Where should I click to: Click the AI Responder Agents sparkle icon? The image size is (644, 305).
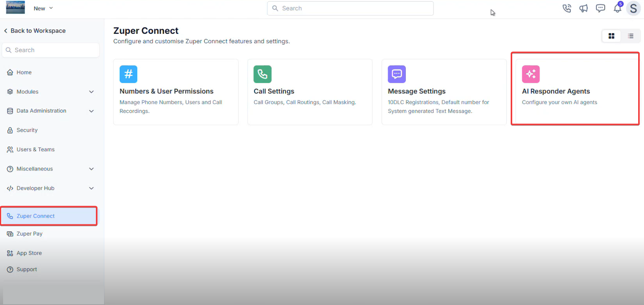point(531,74)
